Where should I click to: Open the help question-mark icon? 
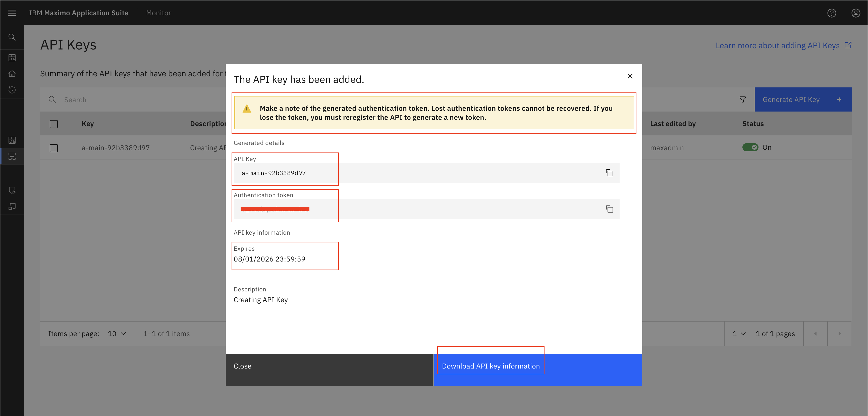pos(832,13)
